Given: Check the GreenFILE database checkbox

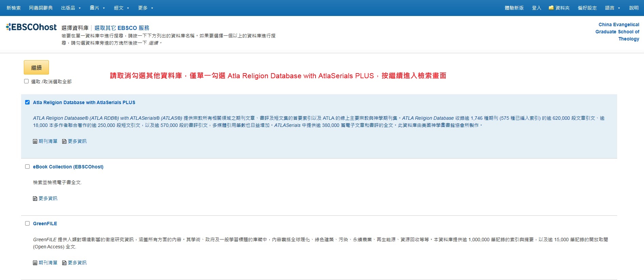Looking at the screenshot, I should (27, 223).
